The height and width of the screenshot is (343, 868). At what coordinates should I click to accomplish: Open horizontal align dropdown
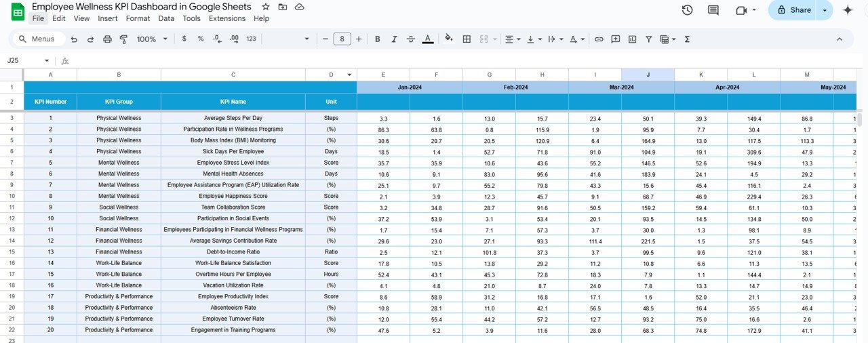click(513, 39)
